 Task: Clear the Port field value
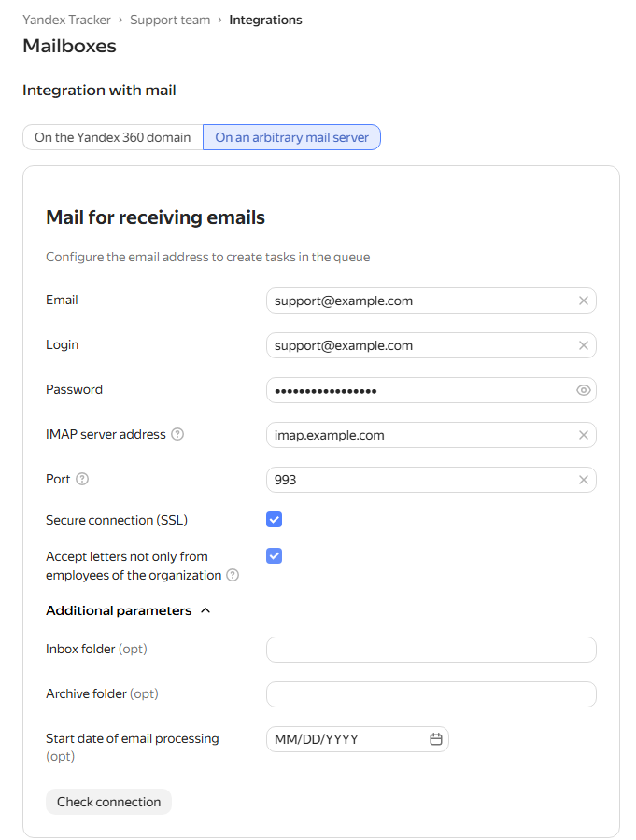(x=584, y=480)
